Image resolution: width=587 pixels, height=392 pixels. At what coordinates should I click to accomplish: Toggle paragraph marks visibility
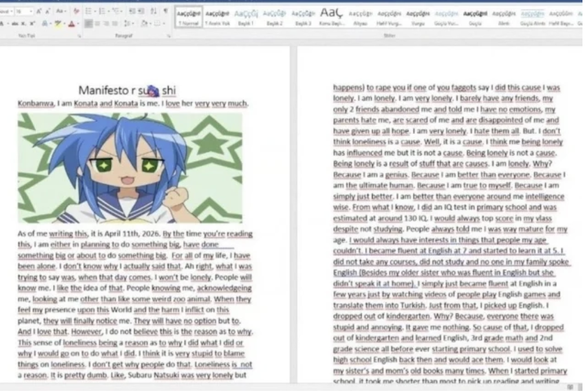pyautogui.click(x=165, y=11)
